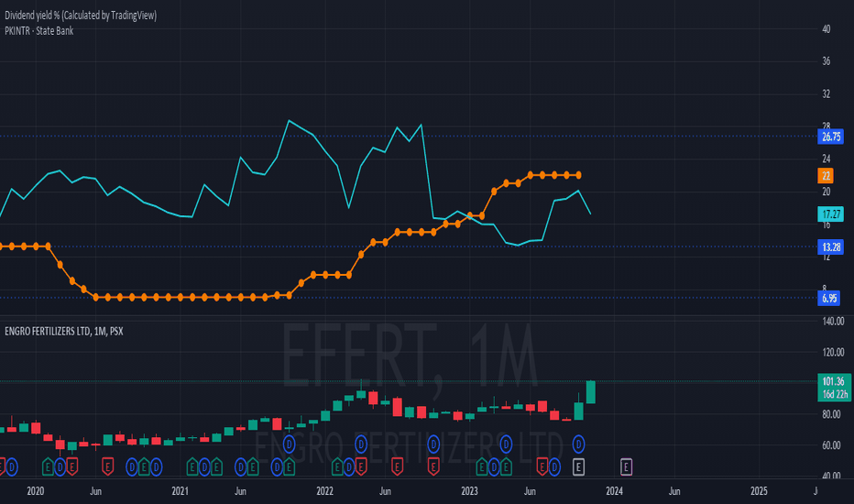Click the green earnings marker just after the 2022 label
Screen dimensions: 854x504
337,467
